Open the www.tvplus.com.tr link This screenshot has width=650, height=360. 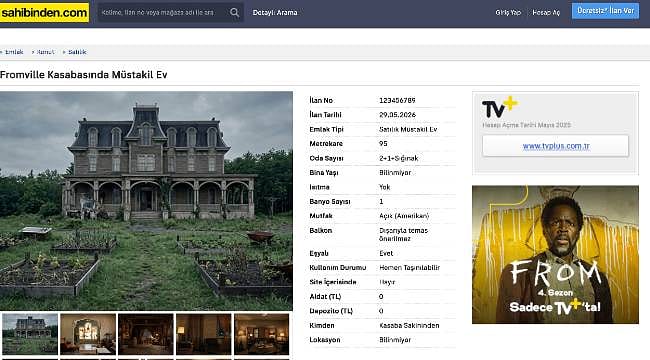click(555, 146)
